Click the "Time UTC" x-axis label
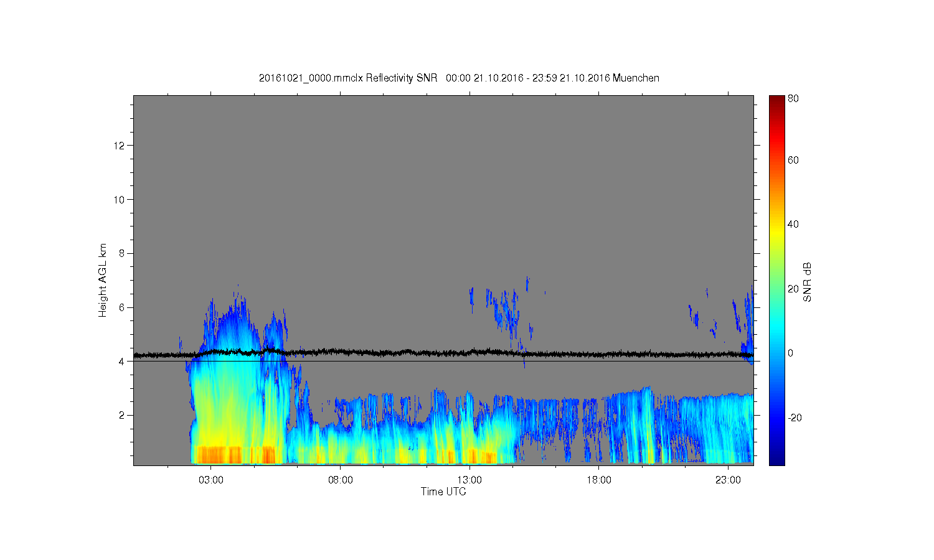 click(443, 492)
